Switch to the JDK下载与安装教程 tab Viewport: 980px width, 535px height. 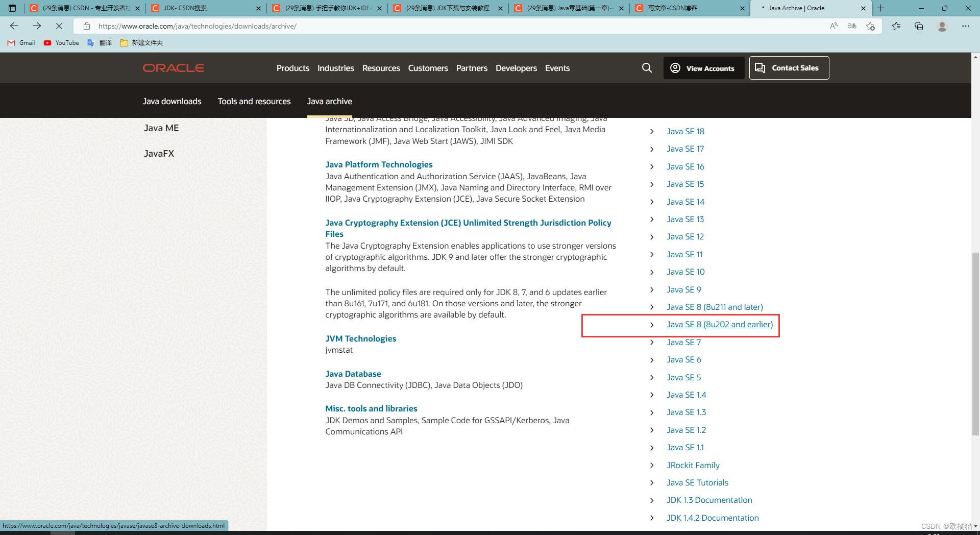click(448, 8)
